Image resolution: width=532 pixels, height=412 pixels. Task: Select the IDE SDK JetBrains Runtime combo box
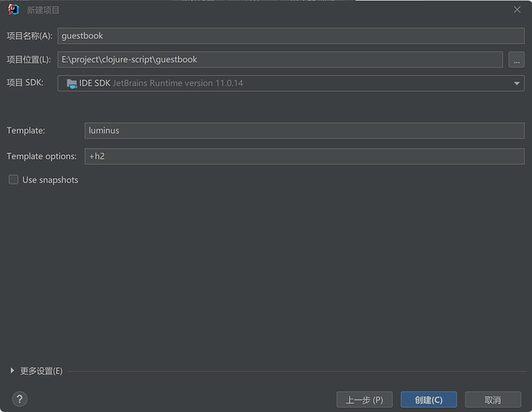291,83
